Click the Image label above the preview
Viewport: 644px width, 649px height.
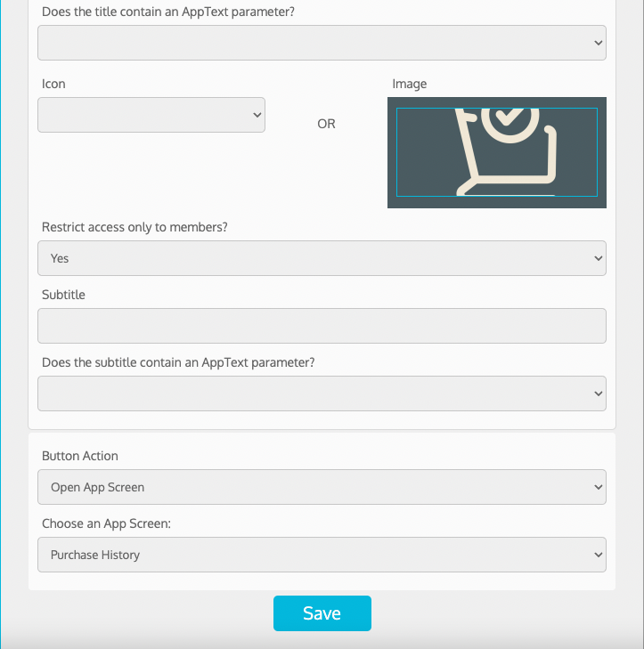409,84
